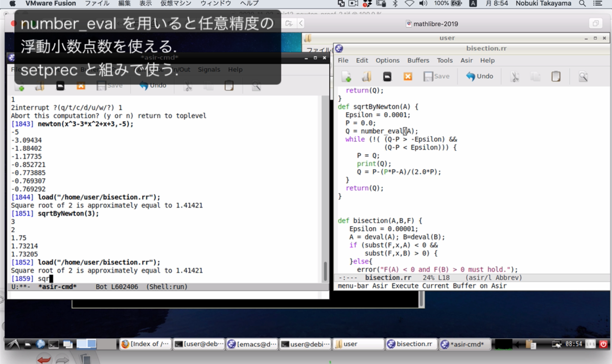The height and width of the screenshot is (364, 612).
Task: Switch to emacs@d taskbar entry
Action: (x=252, y=344)
